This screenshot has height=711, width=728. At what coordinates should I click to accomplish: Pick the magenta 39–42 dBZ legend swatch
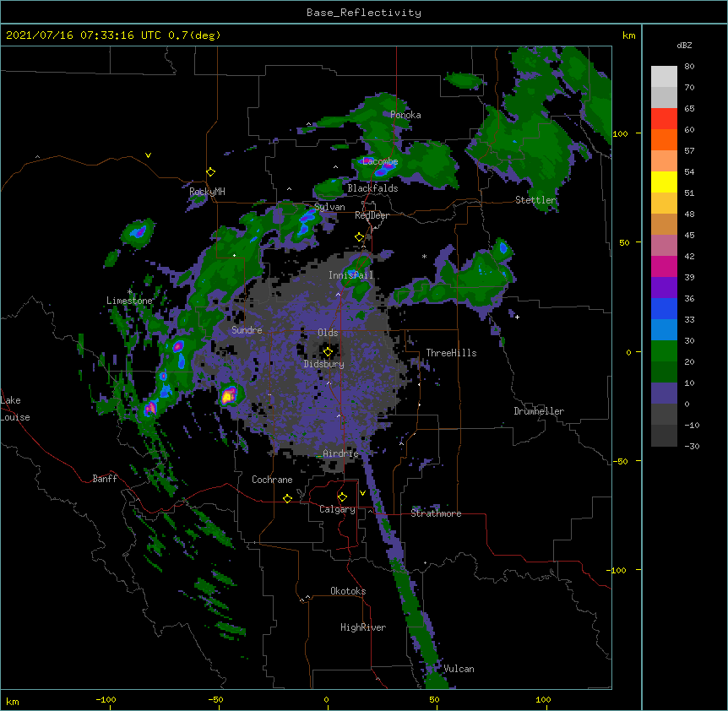pos(664,266)
